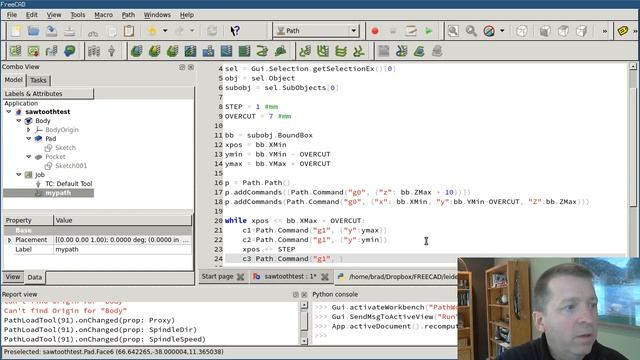Click the Draw Style icon
Image resolution: width=640 pixels, height=360 pixels.
point(489,31)
